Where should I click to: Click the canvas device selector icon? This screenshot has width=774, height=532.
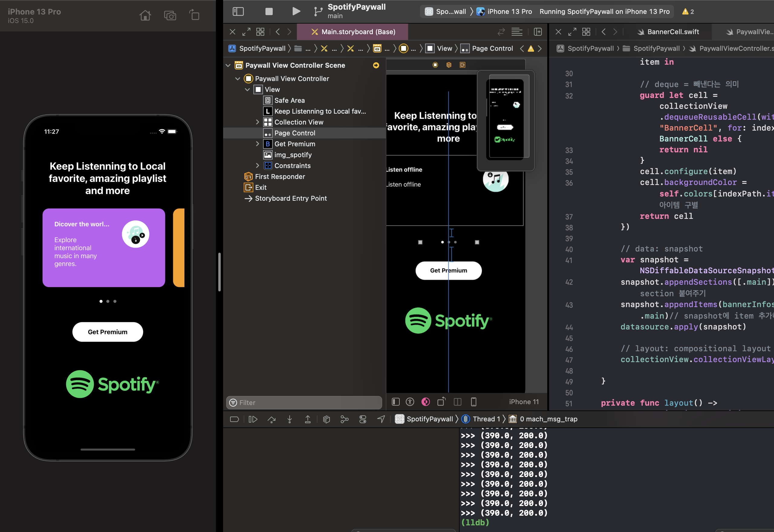click(x=473, y=402)
